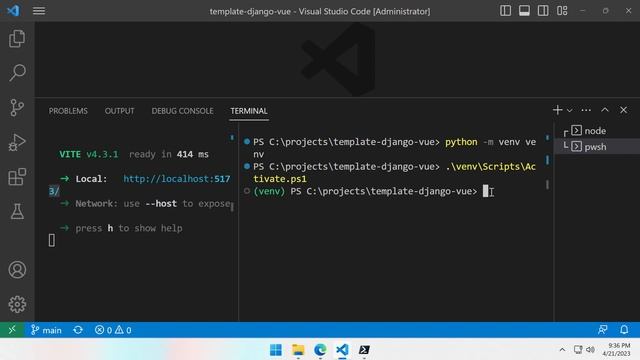Click the Network use --host line
The height and width of the screenshot is (360, 640).
coord(146,204)
